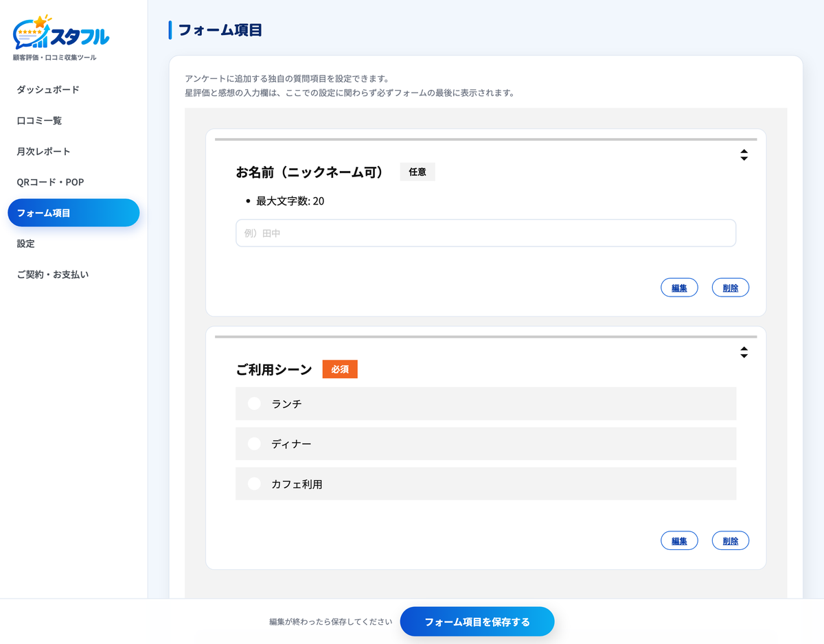824x644 pixels.
Task: Click フォーム項目を保存する button
Action: pyautogui.click(x=477, y=622)
